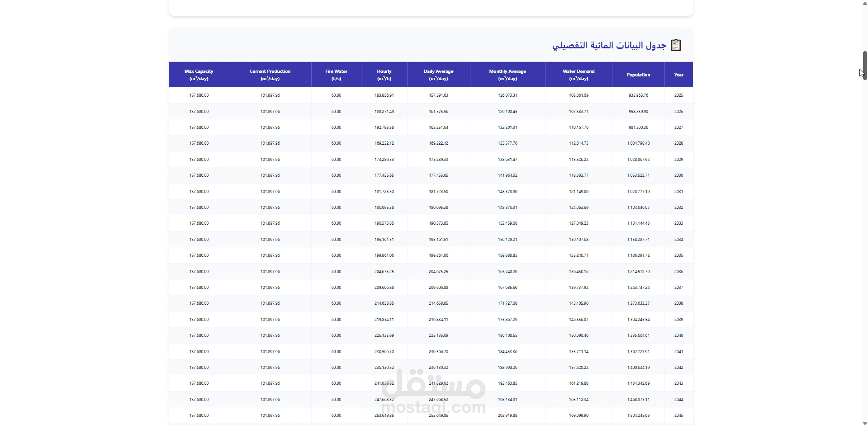868x425 pixels.
Task: Click population value 1,158,287.71
Action: click(x=638, y=240)
